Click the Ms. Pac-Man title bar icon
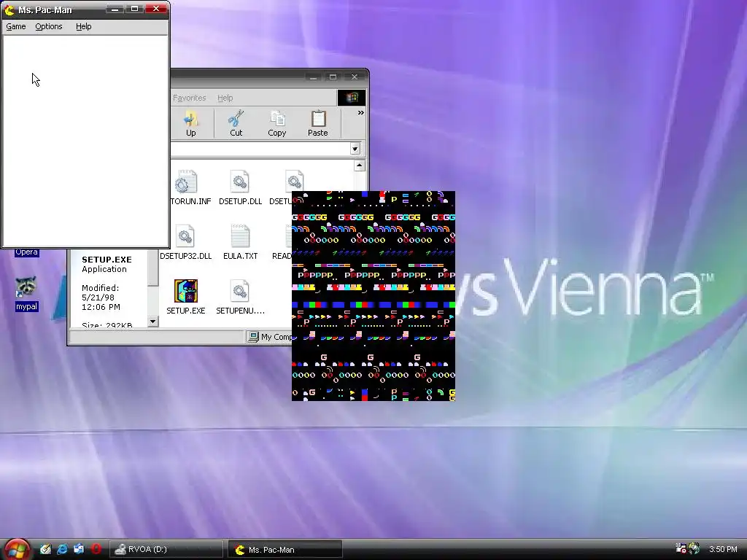This screenshot has height=560, width=747. (x=9, y=9)
